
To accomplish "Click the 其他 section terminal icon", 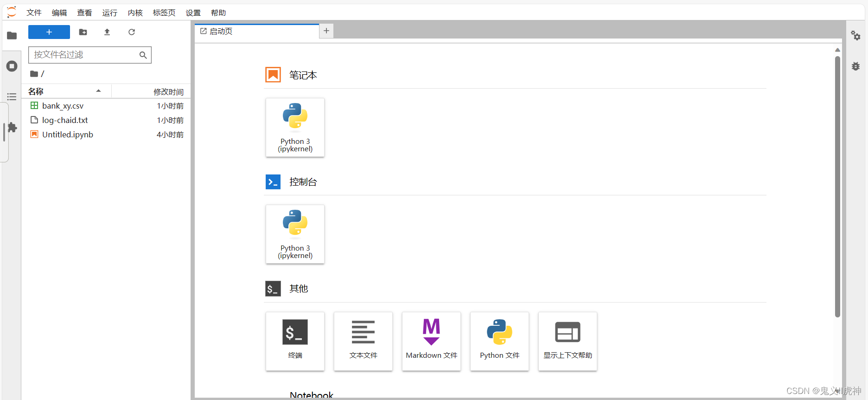I will coord(273,289).
